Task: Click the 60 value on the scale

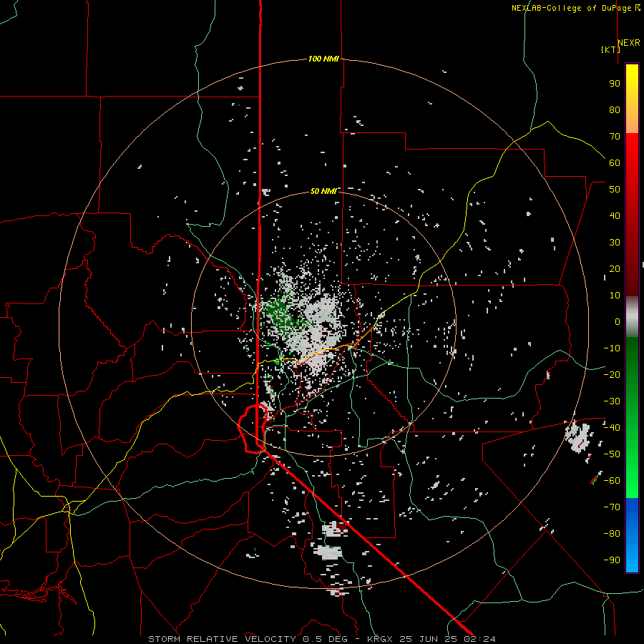Action: coord(615,163)
